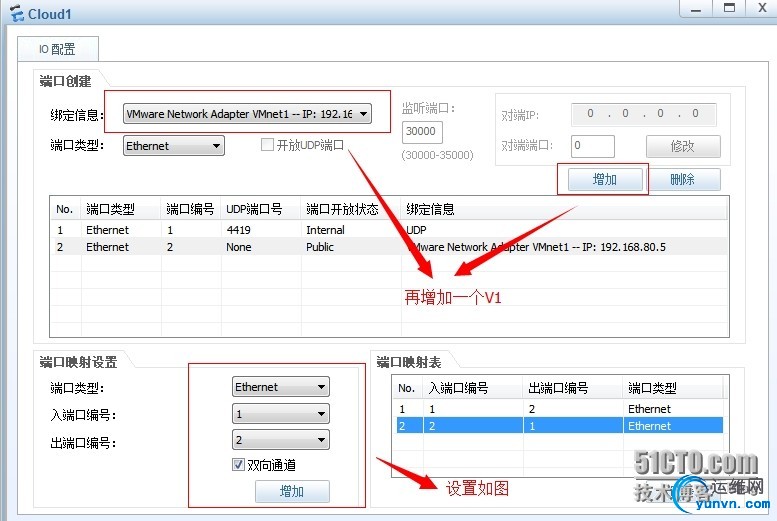Select highlighted mapping row 2 in 端口映射表
777x521 pixels.
coord(559,426)
